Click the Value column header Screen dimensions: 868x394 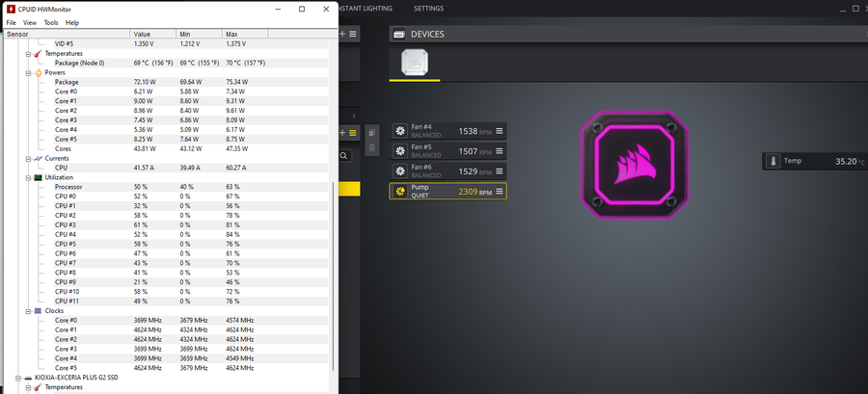(x=152, y=34)
